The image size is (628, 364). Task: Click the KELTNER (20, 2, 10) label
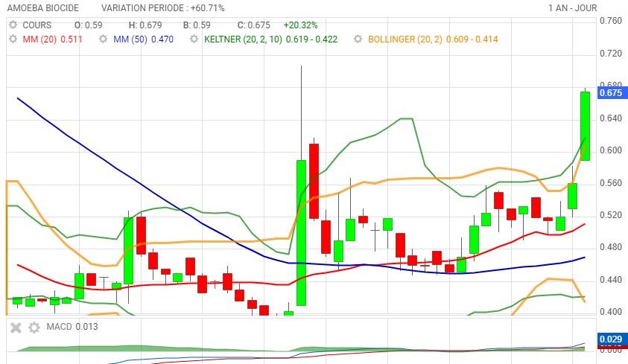[x=243, y=39]
